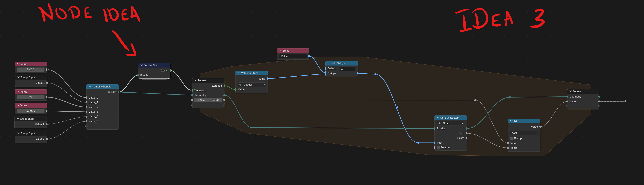Click the Value_5 input socket

pos(87,121)
